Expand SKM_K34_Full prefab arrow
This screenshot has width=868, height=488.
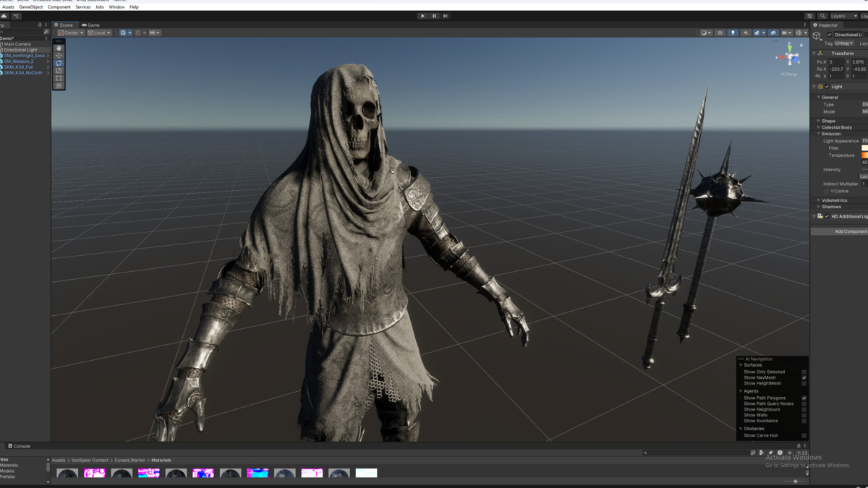(x=48, y=67)
